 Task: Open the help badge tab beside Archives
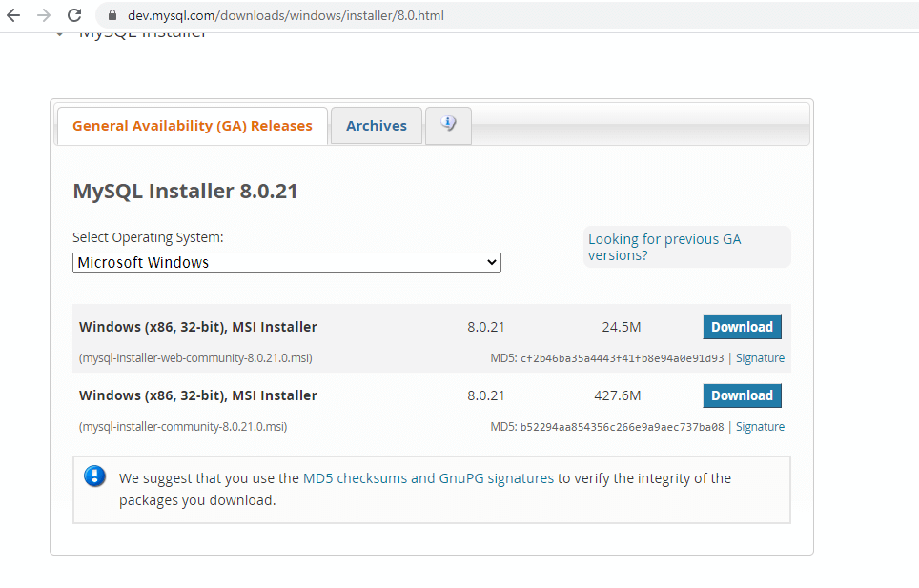[448, 125]
